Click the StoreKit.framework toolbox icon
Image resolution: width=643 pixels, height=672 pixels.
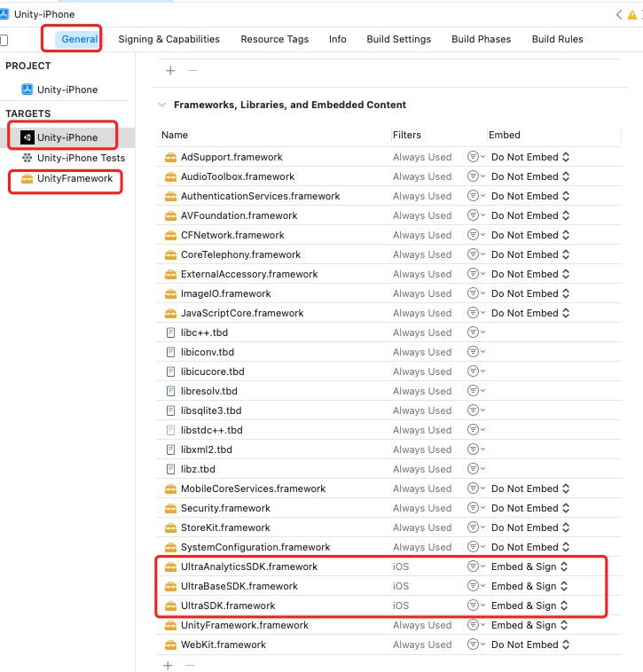(x=170, y=527)
